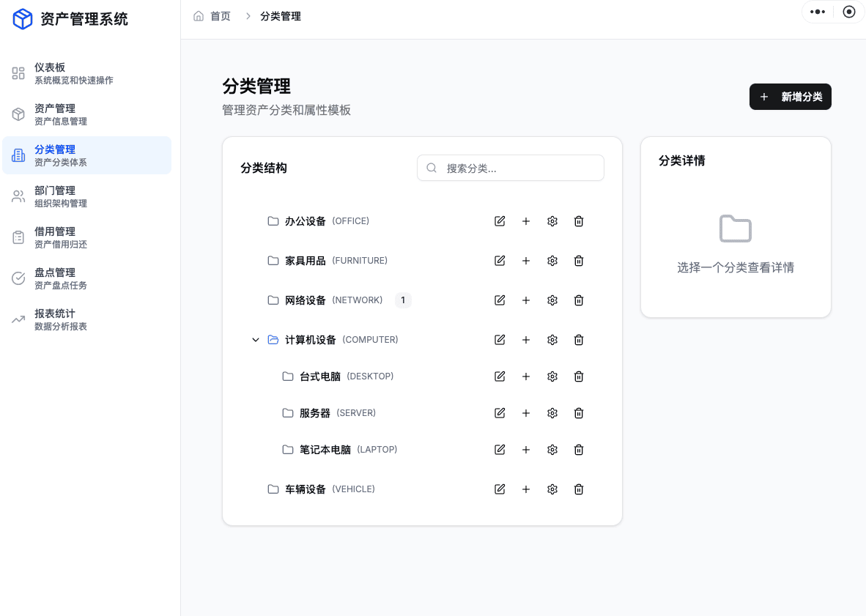Remove 网络设备 using trash icon
This screenshot has width=866, height=616.
[579, 300]
